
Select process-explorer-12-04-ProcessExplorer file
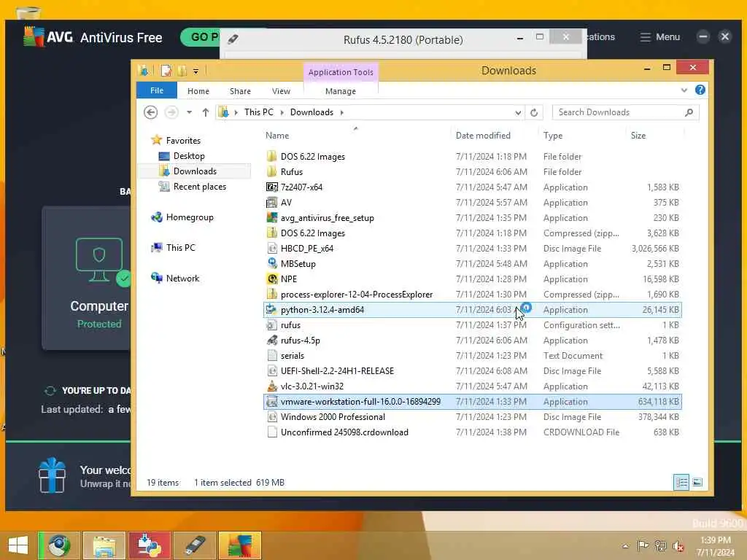point(472,295)
